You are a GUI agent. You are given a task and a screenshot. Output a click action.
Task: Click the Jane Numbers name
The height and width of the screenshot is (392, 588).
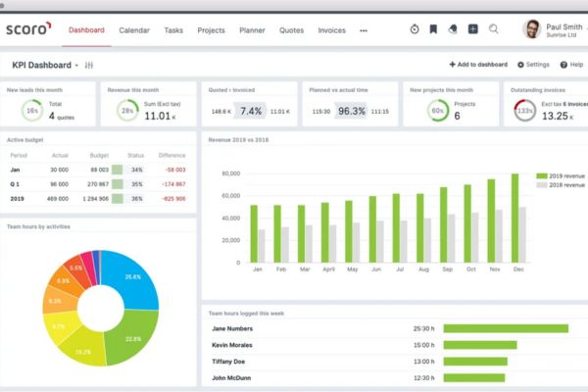tap(232, 328)
